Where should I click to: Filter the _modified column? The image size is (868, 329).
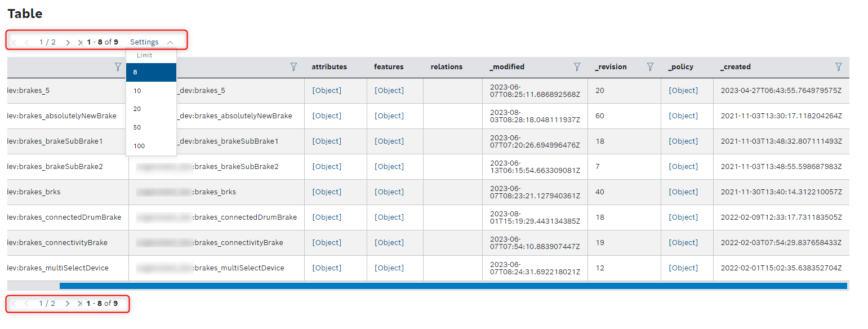[577, 67]
